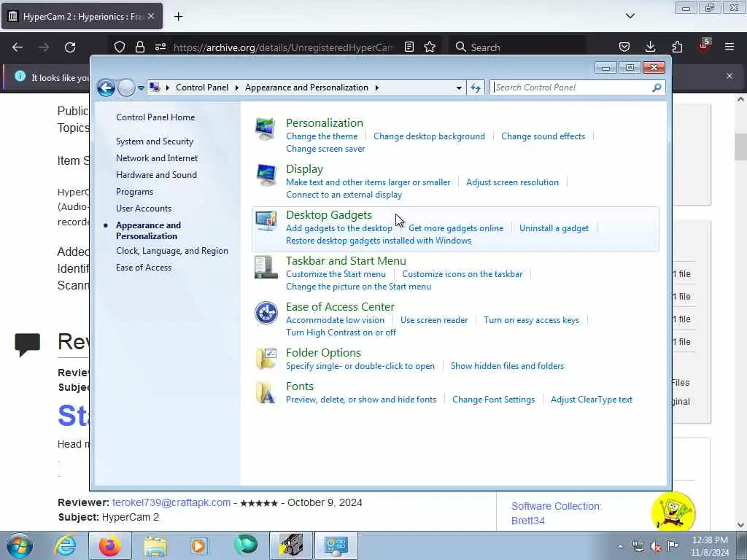This screenshot has height=560, width=747.
Task: Select the HyperCam 2 Firefox tab
Action: click(x=82, y=17)
